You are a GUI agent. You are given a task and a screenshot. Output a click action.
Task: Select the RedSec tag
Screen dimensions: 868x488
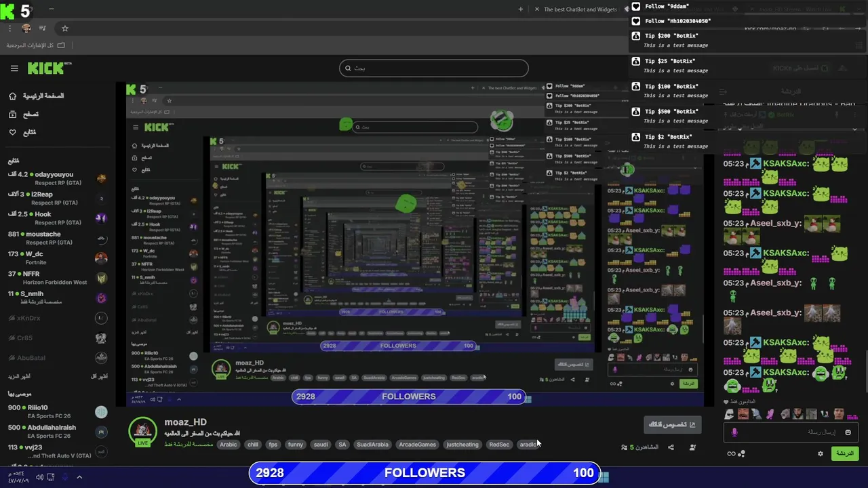click(x=499, y=445)
